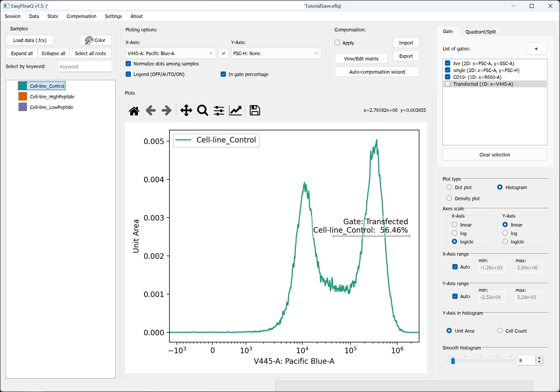This screenshot has width=560, height=392.
Task: Decrease the smooth histogram spinner value
Action: click(x=539, y=362)
